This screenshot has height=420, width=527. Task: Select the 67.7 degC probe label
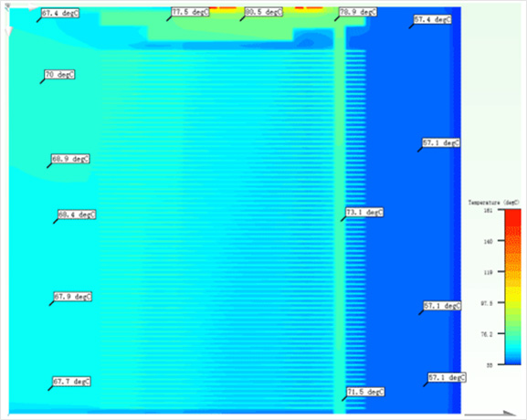pyautogui.click(x=71, y=382)
